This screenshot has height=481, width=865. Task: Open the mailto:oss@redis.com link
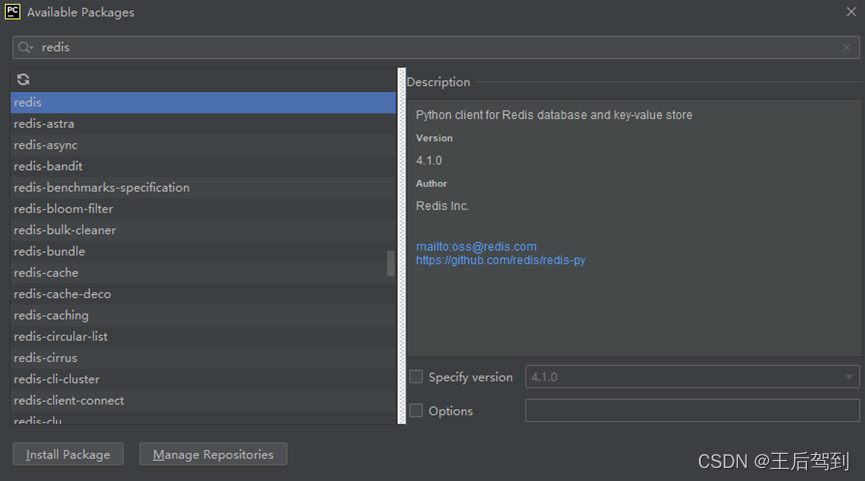click(x=476, y=247)
